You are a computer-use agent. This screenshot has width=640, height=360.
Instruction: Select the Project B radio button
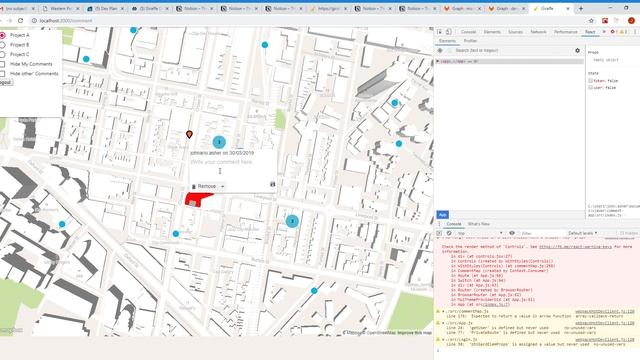(x=2, y=45)
